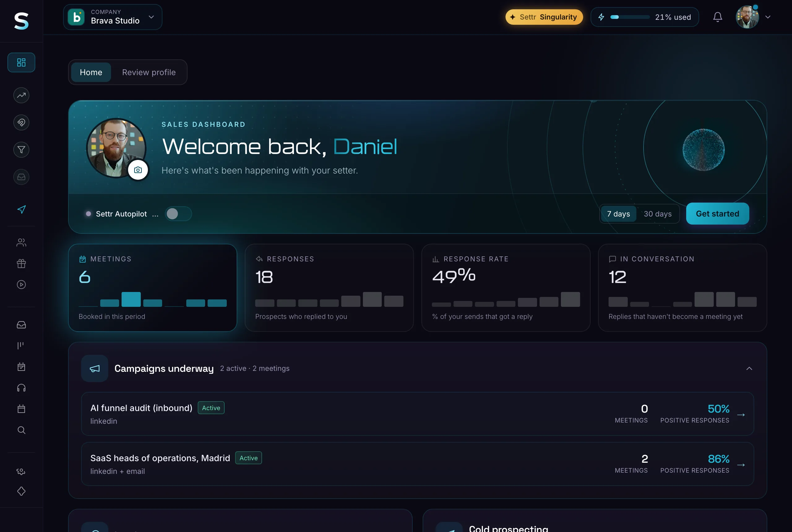792x532 pixels.
Task: Click the play circle icon in sidebar
Action: click(21, 284)
